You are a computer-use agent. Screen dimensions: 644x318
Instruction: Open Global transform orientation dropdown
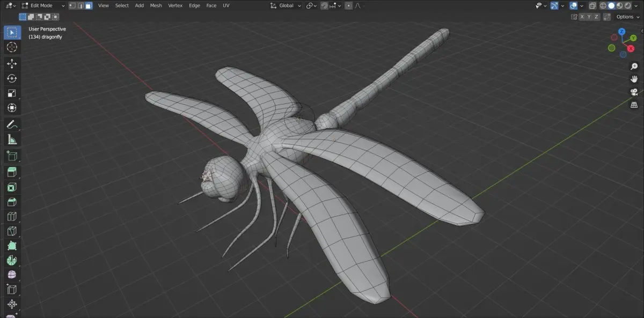coord(286,5)
